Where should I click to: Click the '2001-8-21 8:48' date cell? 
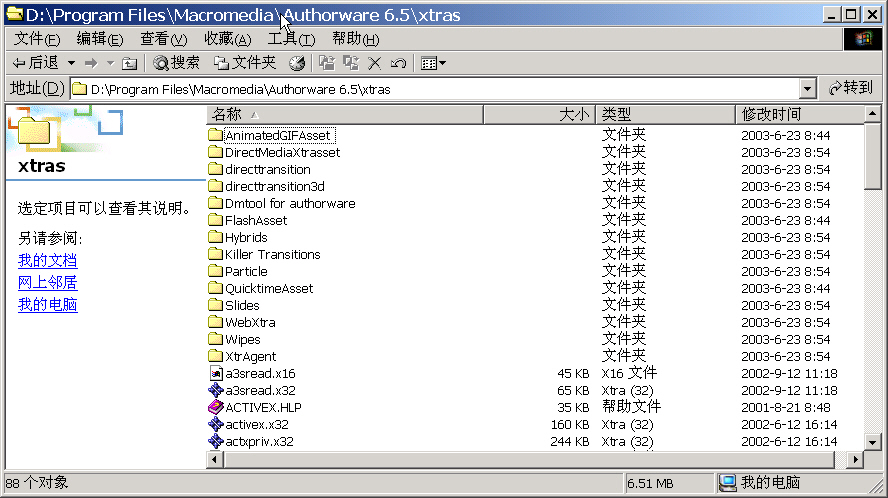pos(785,407)
